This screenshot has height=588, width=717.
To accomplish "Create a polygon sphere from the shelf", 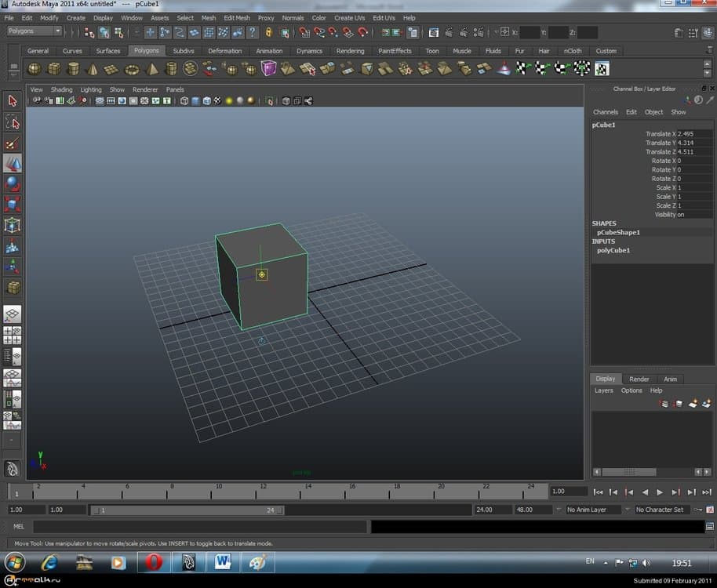I will (x=35, y=69).
